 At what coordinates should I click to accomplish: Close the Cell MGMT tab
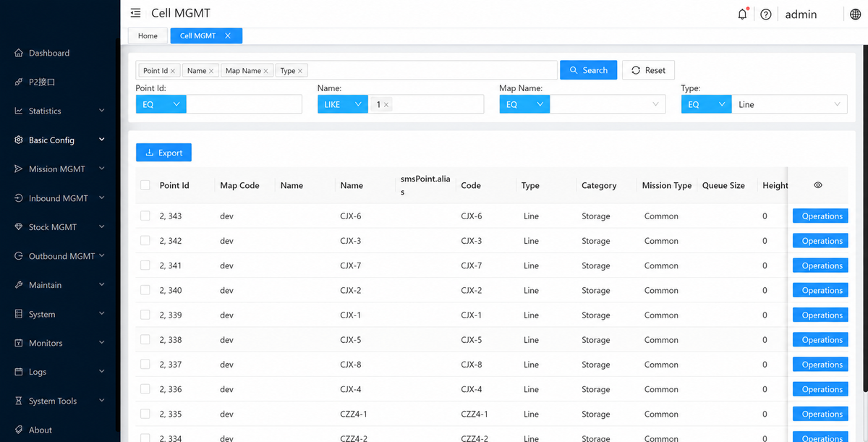[x=228, y=35]
